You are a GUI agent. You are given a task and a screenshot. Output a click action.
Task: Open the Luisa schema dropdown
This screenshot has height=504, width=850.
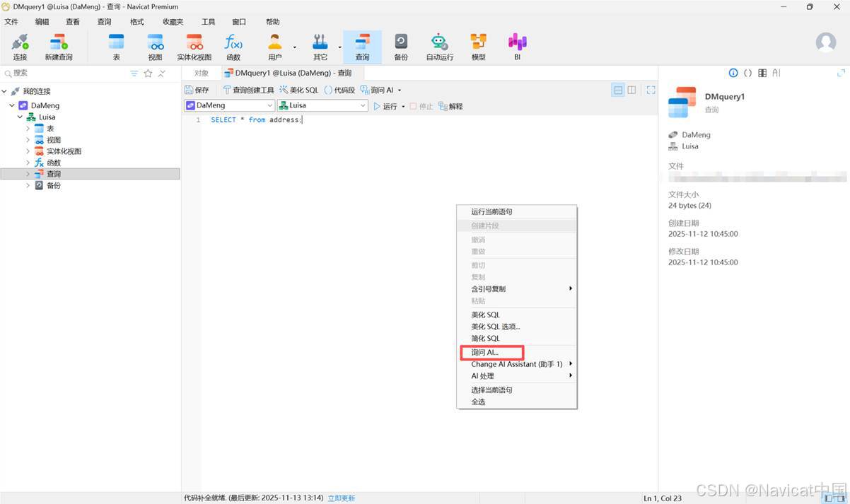(x=322, y=105)
